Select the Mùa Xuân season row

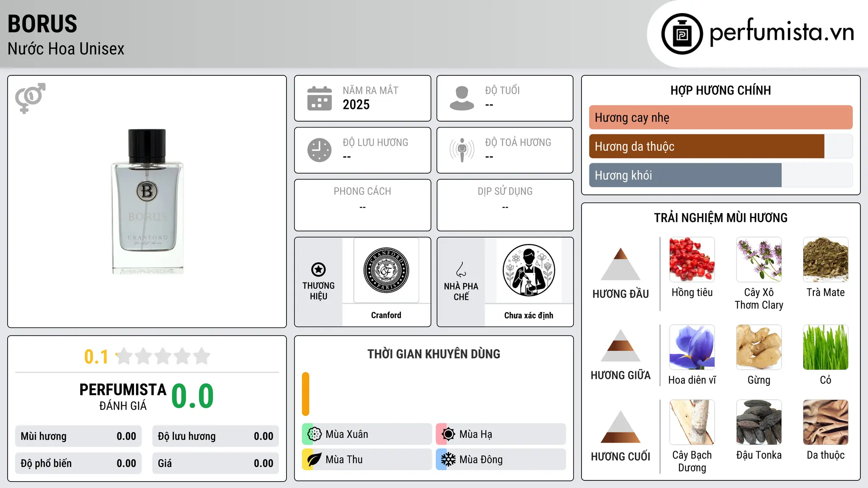pos(367,434)
